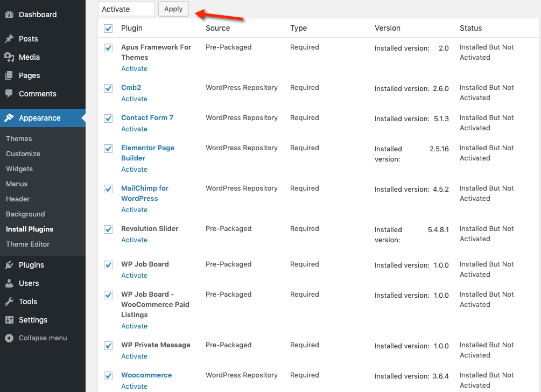Click the Pages icon in sidebar
The height and width of the screenshot is (392, 541).
click(x=9, y=75)
